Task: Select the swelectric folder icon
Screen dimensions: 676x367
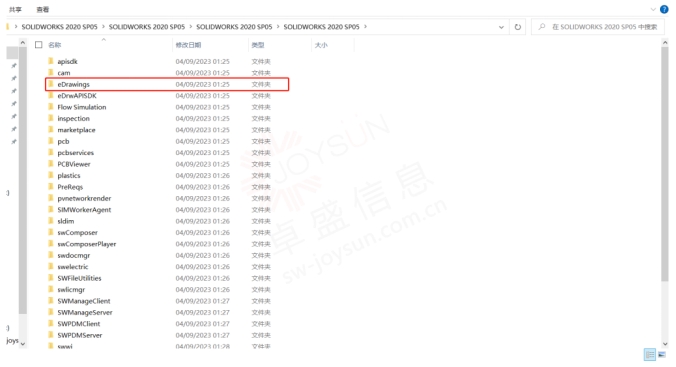Action: coord(50,267)
